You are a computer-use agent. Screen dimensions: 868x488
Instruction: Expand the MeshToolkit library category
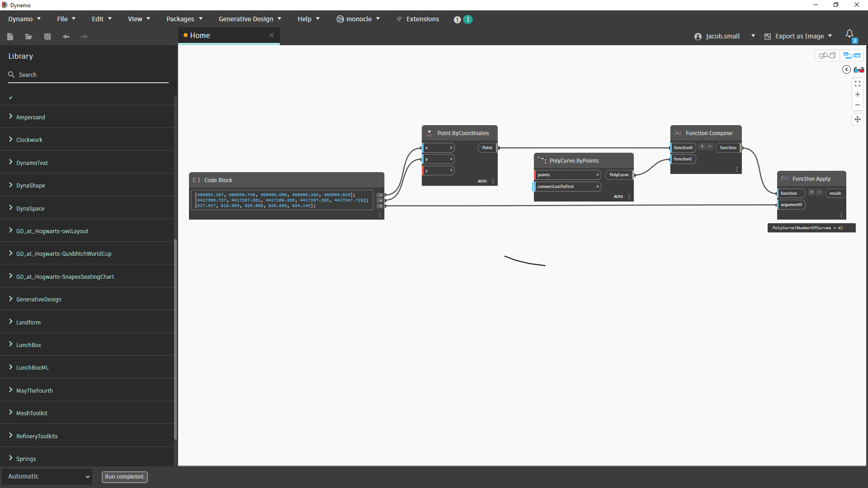(x=32, y=413)
